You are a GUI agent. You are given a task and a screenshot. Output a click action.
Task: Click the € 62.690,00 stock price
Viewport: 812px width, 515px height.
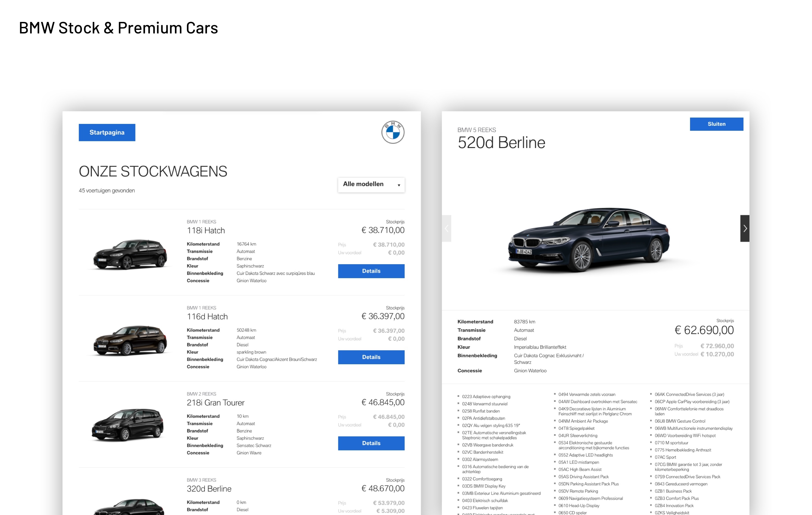click(x=704, y=330)
